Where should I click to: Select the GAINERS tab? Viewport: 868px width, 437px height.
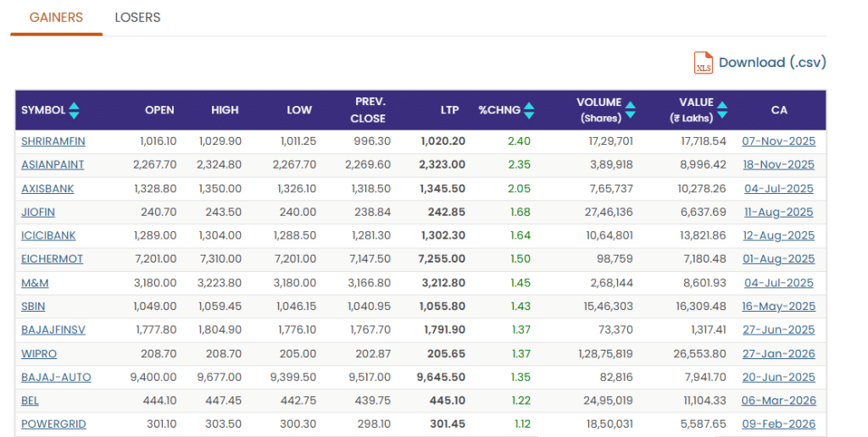click(x=56, y=18)
